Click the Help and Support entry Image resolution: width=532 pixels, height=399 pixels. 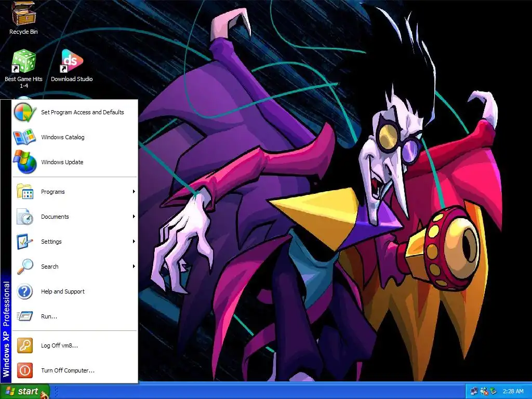click(x=75, y=291)
